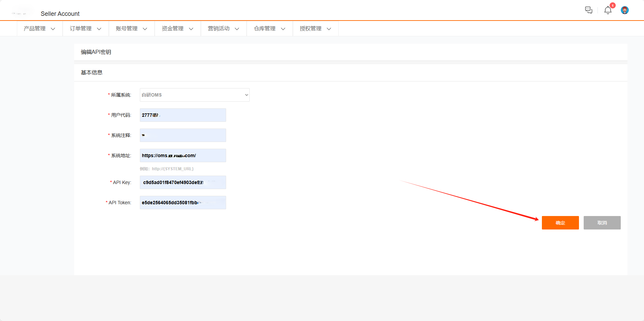
Task: Click the API Token input field
Action: click(x=183, y=203)
